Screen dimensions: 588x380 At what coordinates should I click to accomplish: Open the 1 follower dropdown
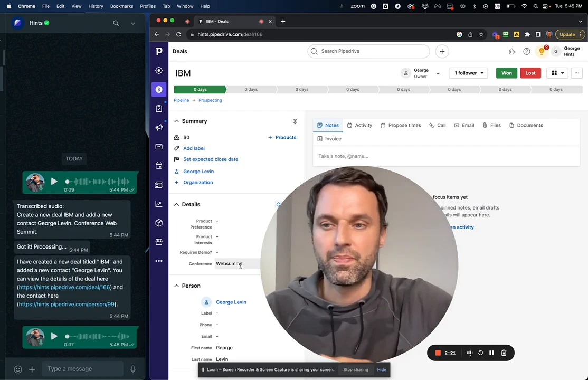468,73
